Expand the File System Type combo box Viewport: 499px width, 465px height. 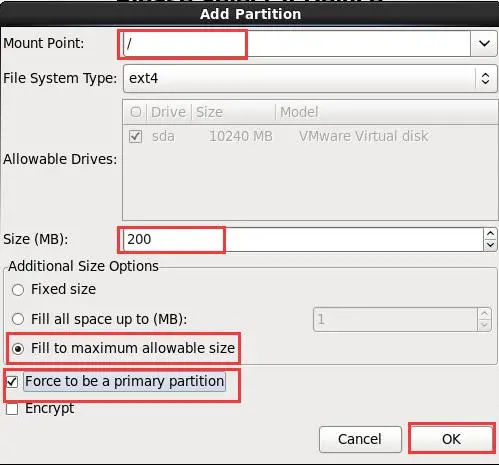click(x=310, y=79)
